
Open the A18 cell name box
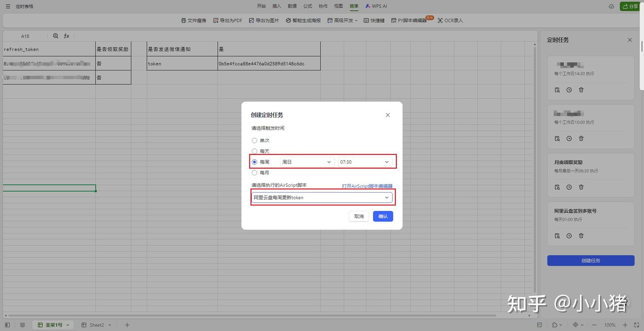(x=25, y=36)
